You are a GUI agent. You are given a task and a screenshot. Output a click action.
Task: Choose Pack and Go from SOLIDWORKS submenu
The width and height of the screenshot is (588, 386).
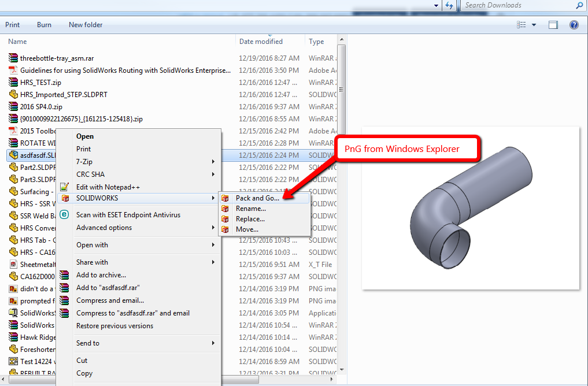tap(264, 198)
